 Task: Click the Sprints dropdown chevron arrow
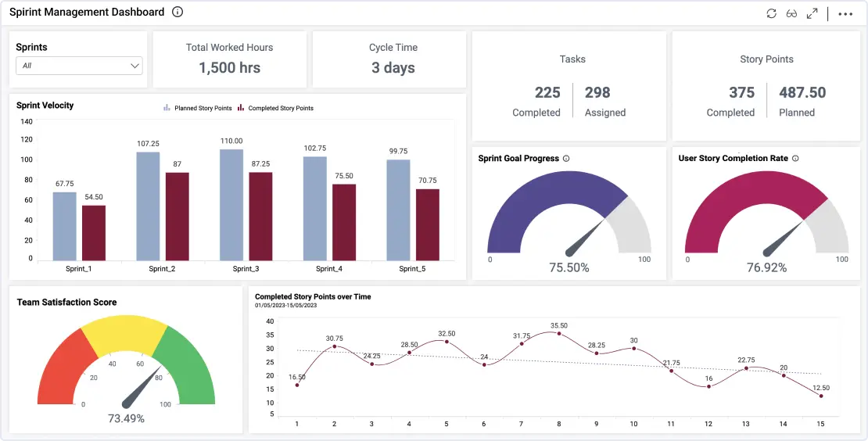pyautogui.click(x=135, y=66)
